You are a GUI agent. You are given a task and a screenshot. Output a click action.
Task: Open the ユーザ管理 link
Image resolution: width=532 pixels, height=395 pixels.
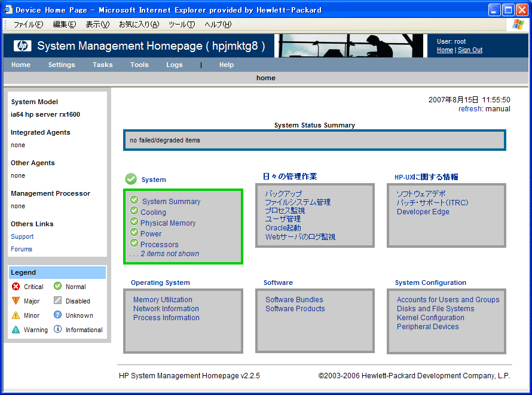tap(283, 219)
